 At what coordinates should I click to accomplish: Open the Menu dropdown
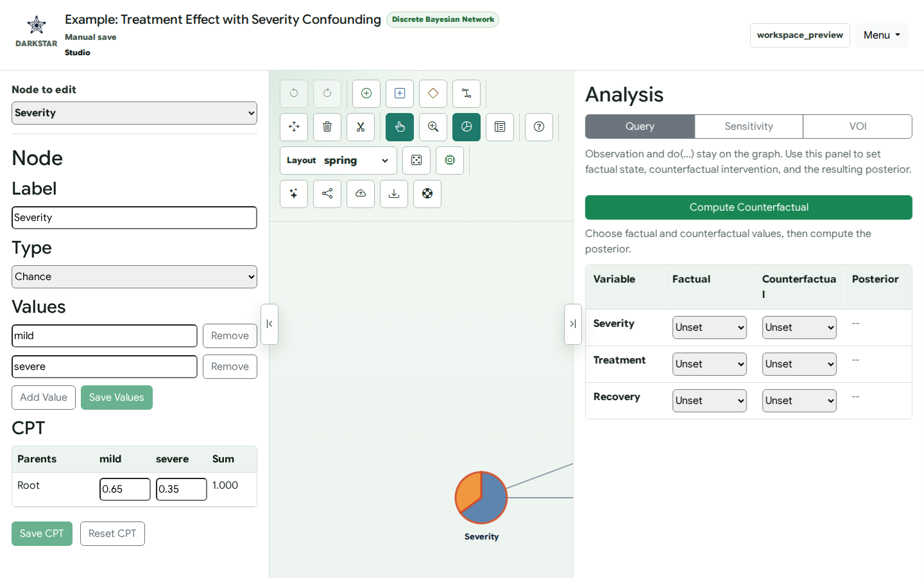pos(882,35)
